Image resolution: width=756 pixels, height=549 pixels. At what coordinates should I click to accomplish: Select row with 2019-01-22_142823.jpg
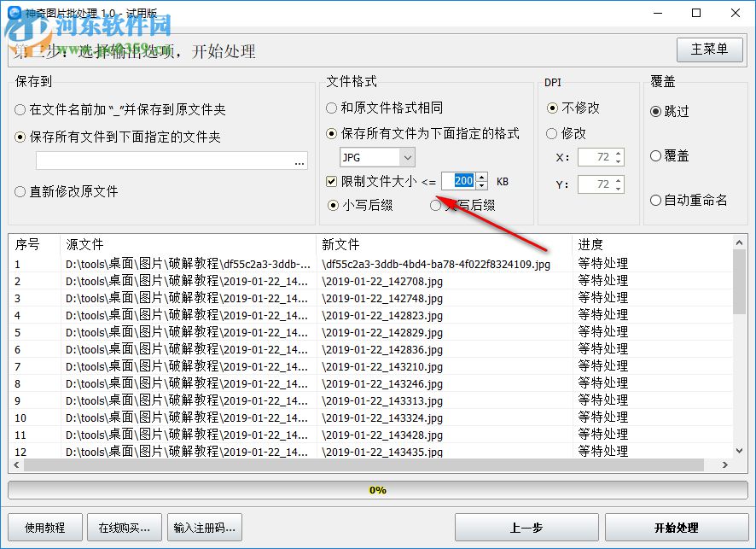click(x=371, y=316)
